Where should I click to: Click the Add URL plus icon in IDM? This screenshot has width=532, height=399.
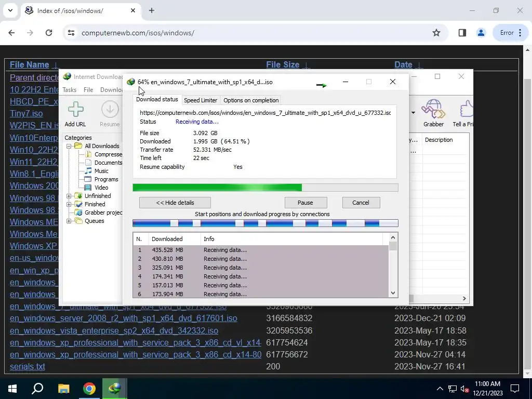[x=75, y=109]
